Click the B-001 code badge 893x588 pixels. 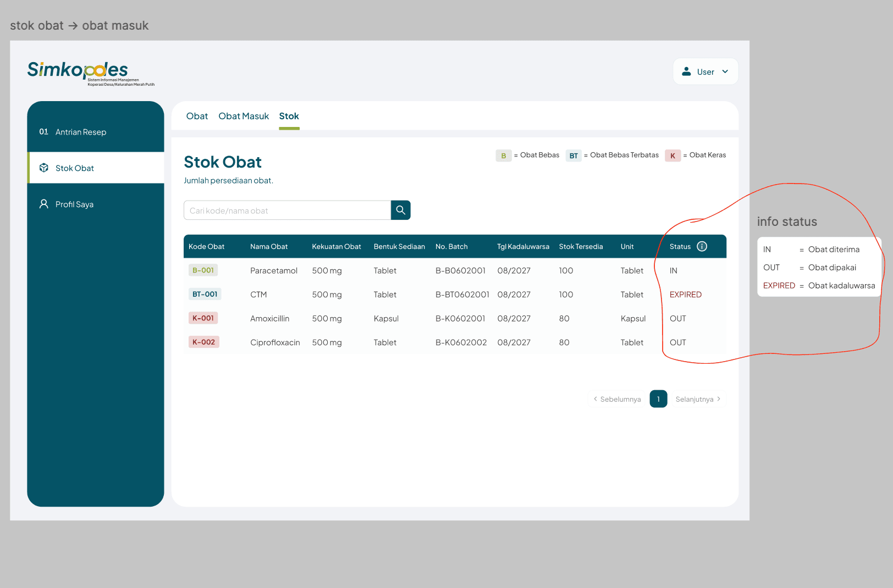(203, 270)
